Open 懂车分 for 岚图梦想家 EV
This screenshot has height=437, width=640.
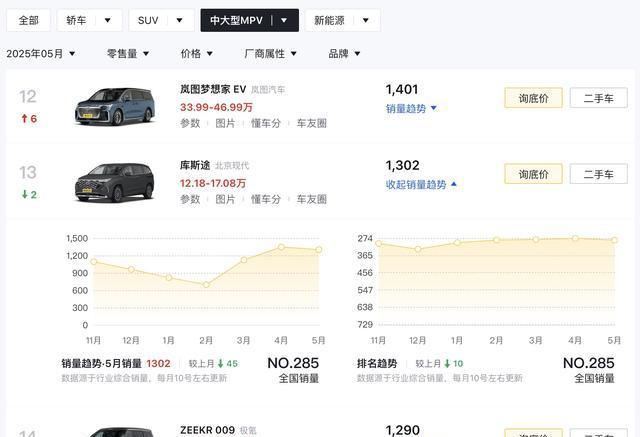click(266, 123)
